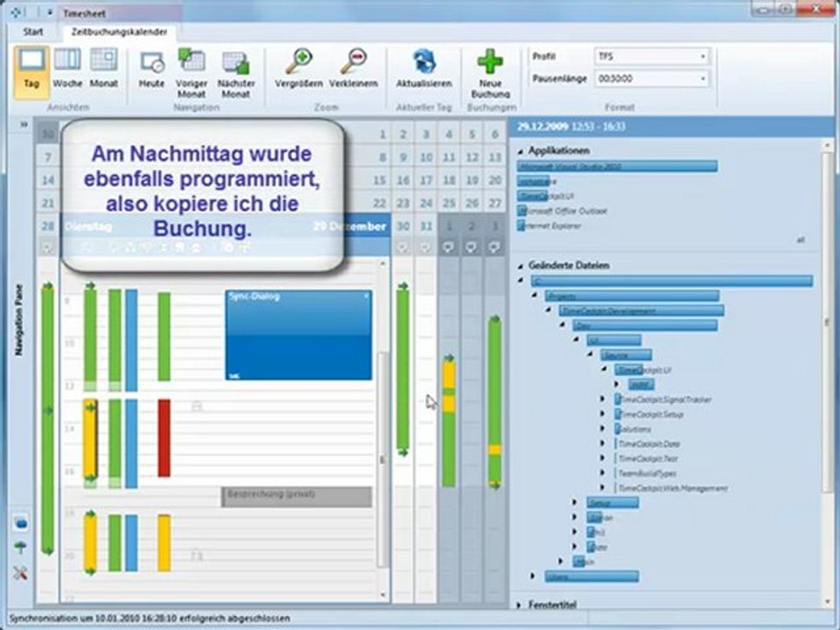The image size is (840, 630).
Task: Select the Projects tree node
Action: pyautogui.click(x=632, y=297)
